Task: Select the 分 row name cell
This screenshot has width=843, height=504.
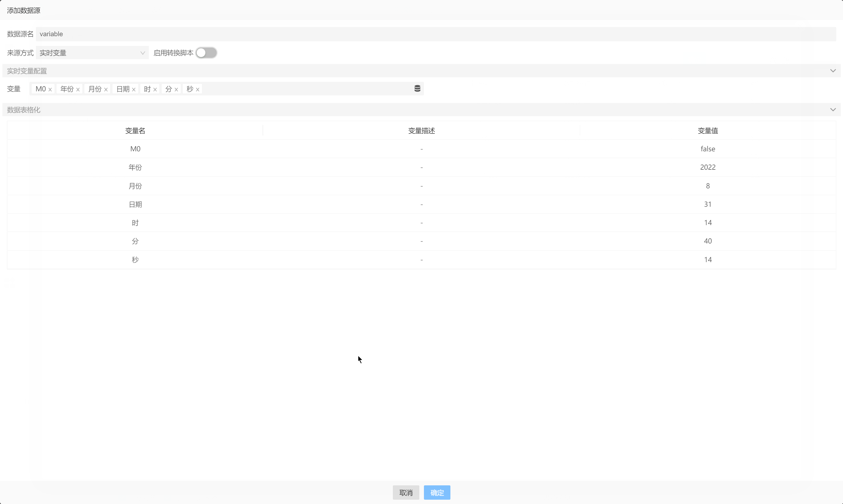Action: click(x=135, y=241)
